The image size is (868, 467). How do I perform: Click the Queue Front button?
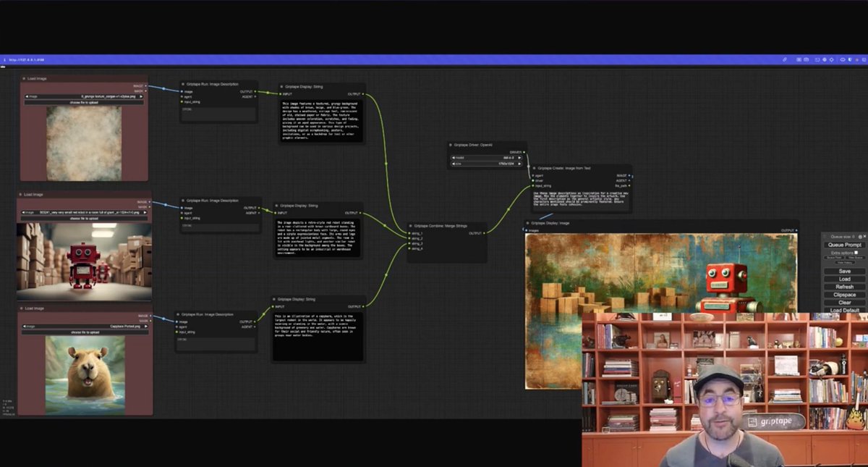[834, 257]
